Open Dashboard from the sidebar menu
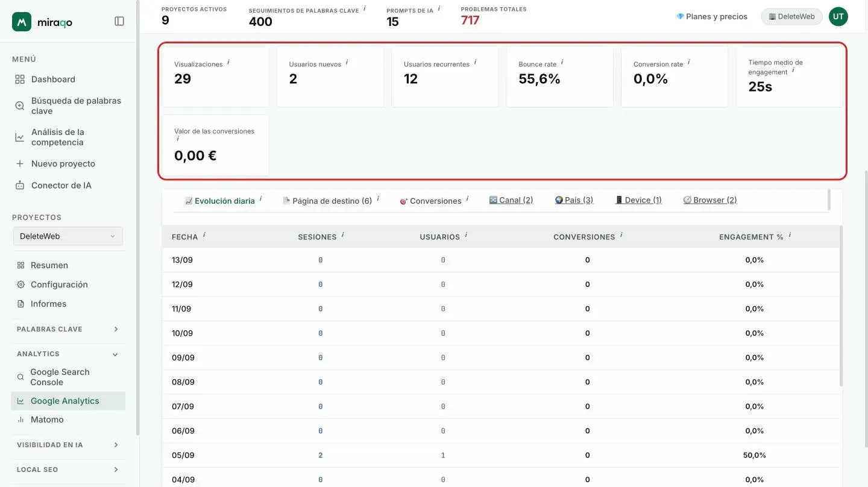 pyautogui.click(x=53, y=79)
